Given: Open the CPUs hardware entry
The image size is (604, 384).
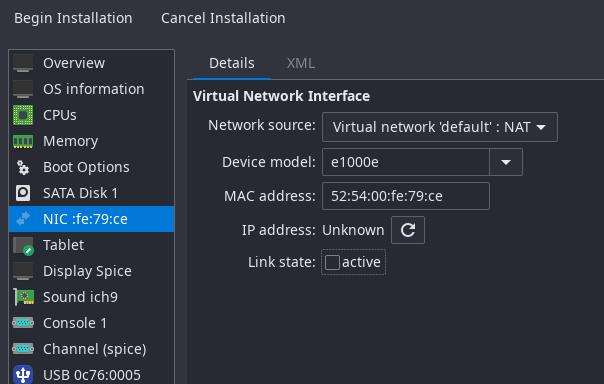Looking at the screenshot, I should (92, 115).
